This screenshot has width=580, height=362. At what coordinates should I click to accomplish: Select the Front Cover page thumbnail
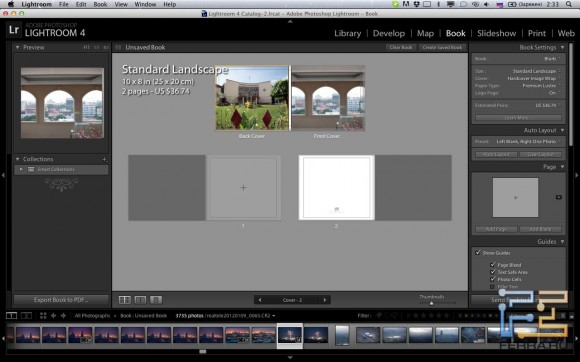tap(328, 98)
